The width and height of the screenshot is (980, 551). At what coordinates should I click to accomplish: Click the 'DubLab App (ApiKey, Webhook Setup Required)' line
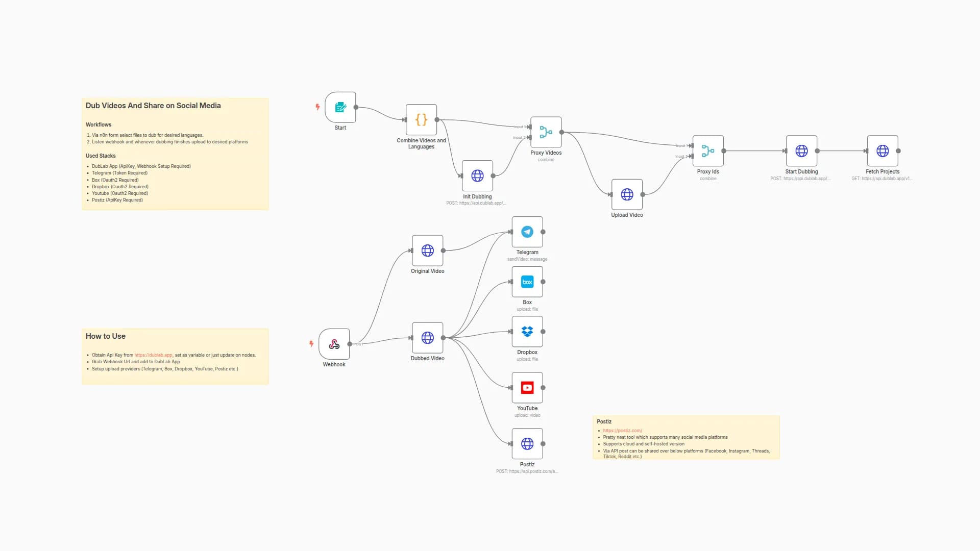tap(141, 166)
